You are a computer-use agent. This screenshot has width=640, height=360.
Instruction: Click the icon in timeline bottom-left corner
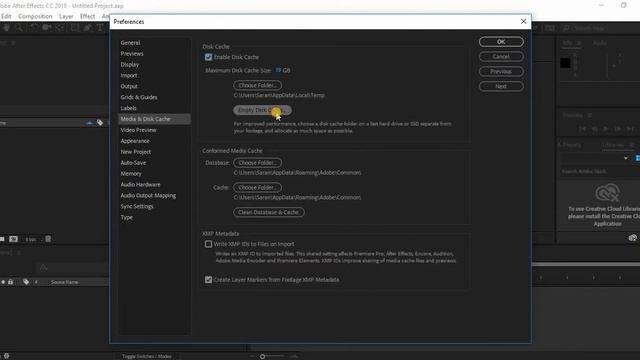point(7,356)
